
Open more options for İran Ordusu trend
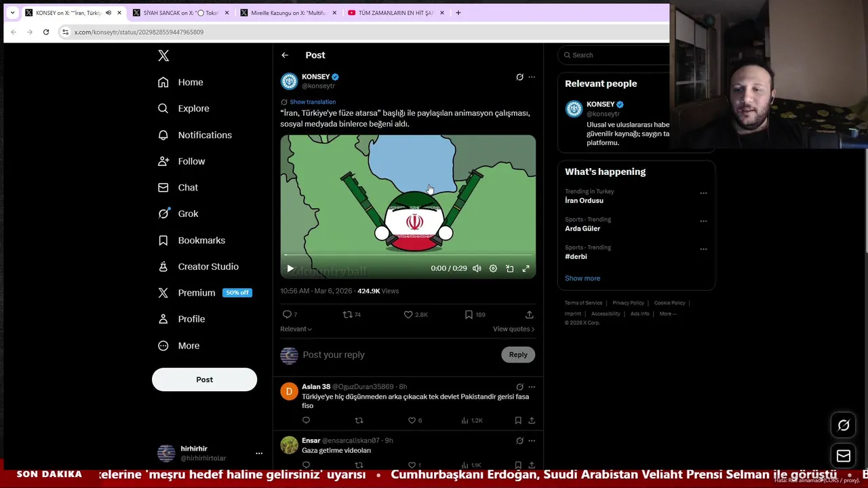click(703, 193)
